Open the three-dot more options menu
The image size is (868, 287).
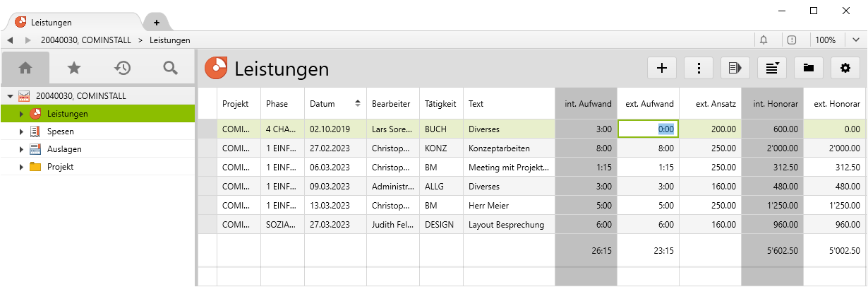[699, 68]
